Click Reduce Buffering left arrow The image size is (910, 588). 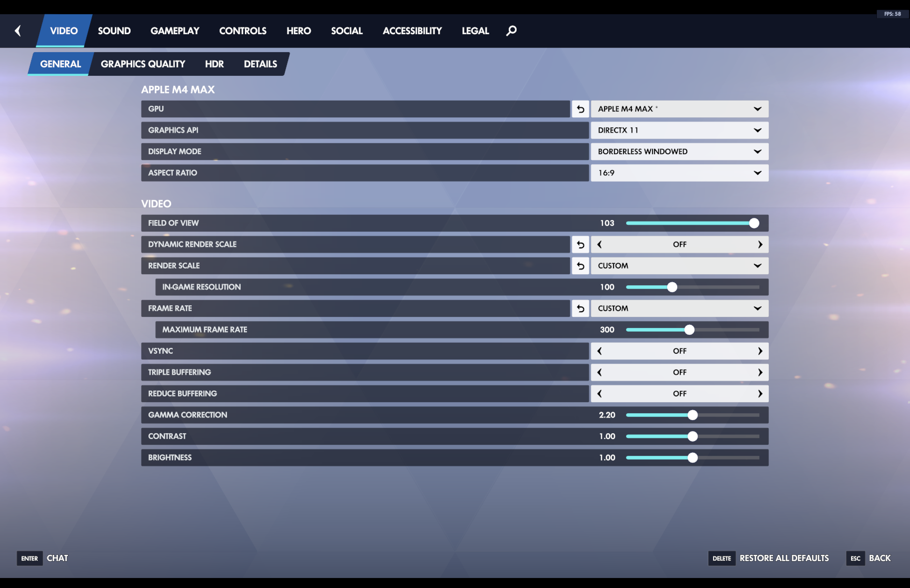point(600,394)
